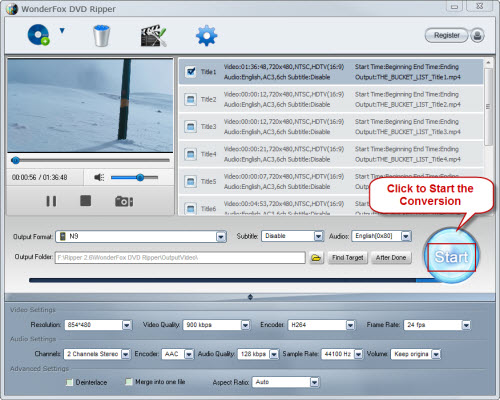This screenshot has width=500, height=400.
Task: Click the Load DVD disc icon
Action: (38, 35)
